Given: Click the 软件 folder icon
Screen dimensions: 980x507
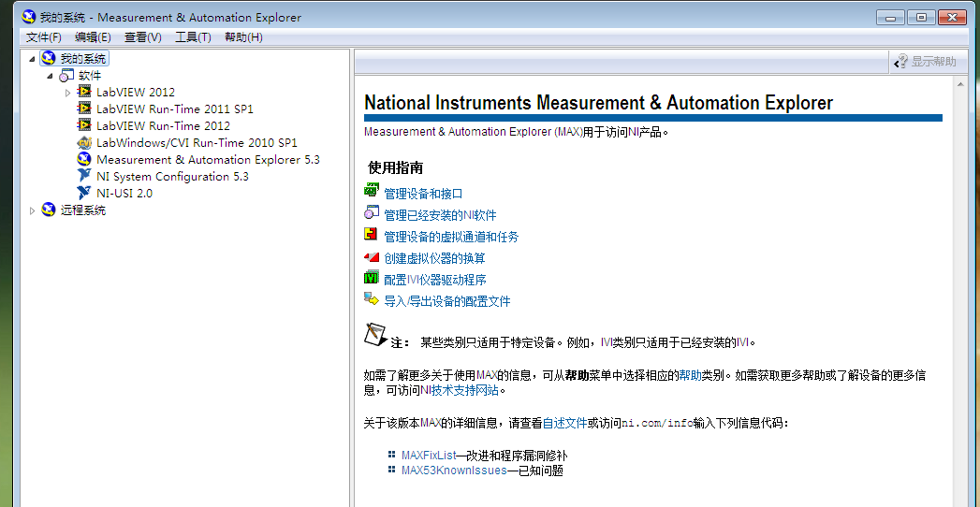Looking at the screenshot, I should click(x=66, y=76).
